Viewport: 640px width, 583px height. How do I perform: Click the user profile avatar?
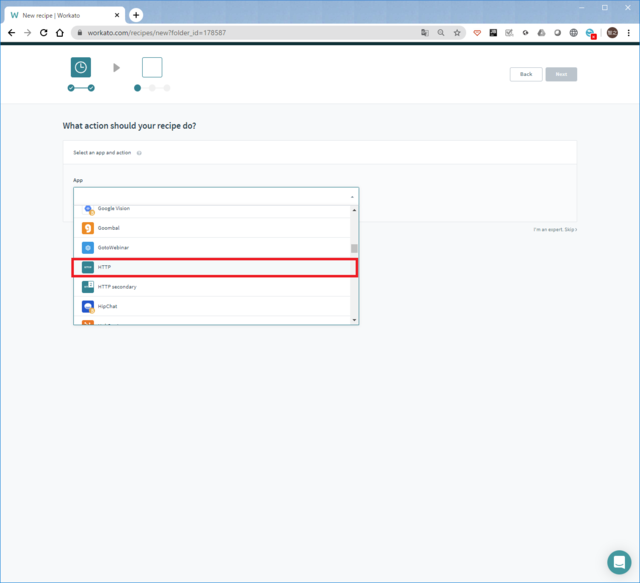click(612, 33)
